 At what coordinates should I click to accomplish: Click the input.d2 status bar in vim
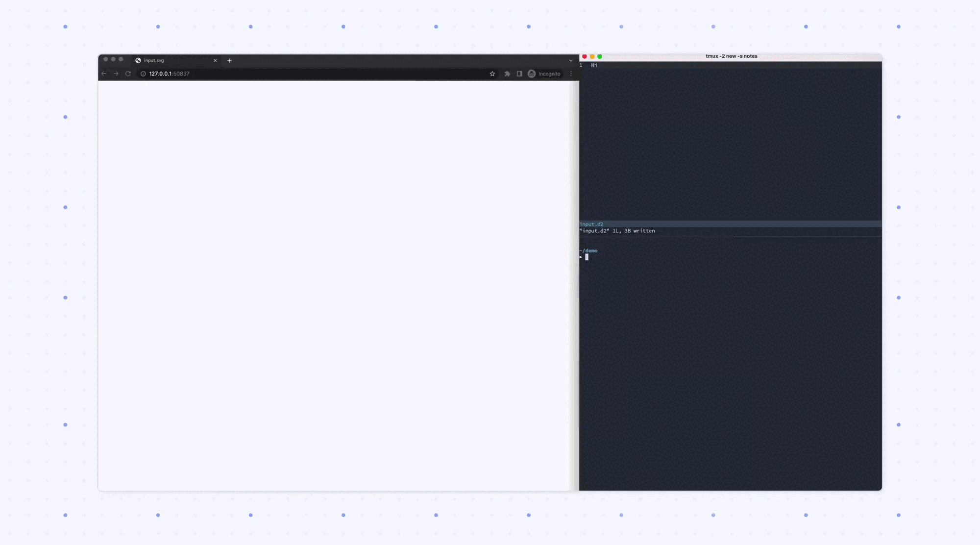click(x=591, y=224)
